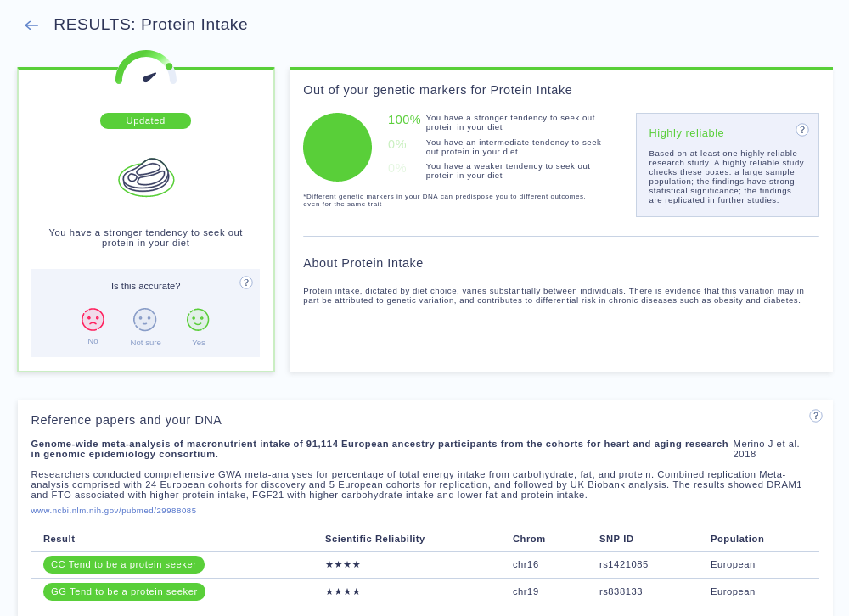This screenshot has height=616, width=849.
Task: Click the star rating for rs1421085
Action: (x=343, y=564)
